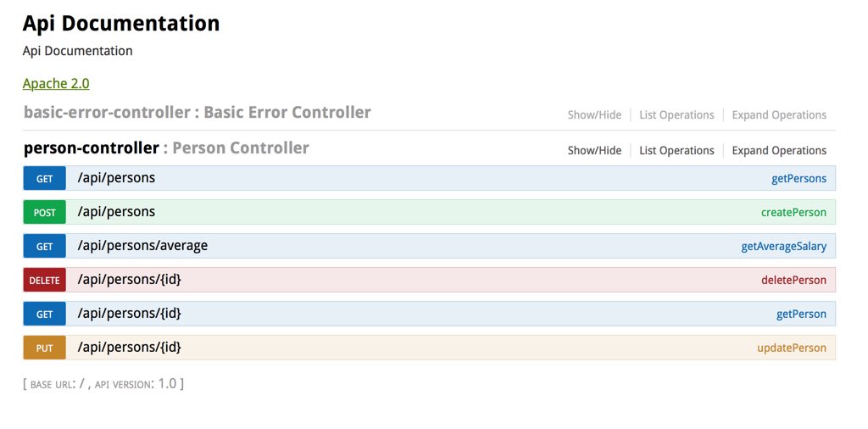Image resolution: width=868 pixels, height=429 pixels.
Task: Toggle Show/Hide for person-controller
Action: tap(594, 151)
